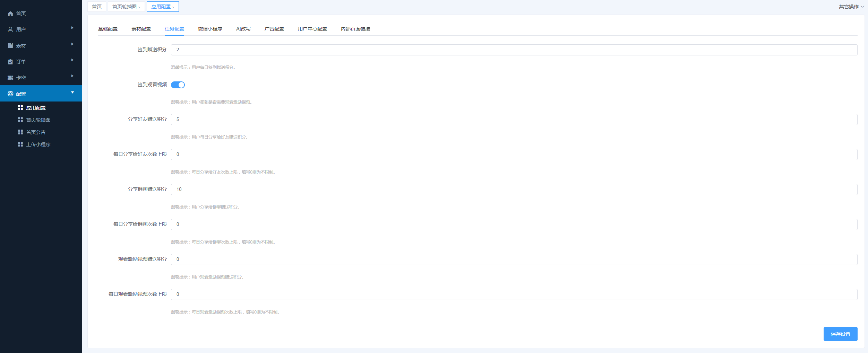868x353 pixels.
Task: Close the 应用配置 page tab
Action: pyautogui.click(x=173, y=7)
